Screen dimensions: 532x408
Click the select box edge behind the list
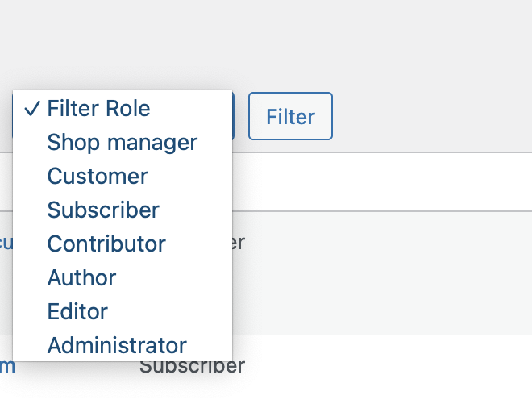click(x=234, y=116)
